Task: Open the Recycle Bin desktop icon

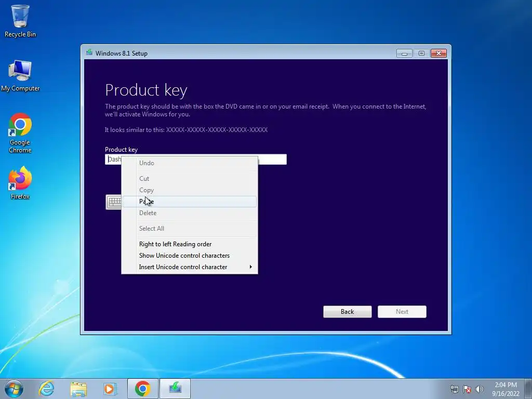Action: pos(20,21)
